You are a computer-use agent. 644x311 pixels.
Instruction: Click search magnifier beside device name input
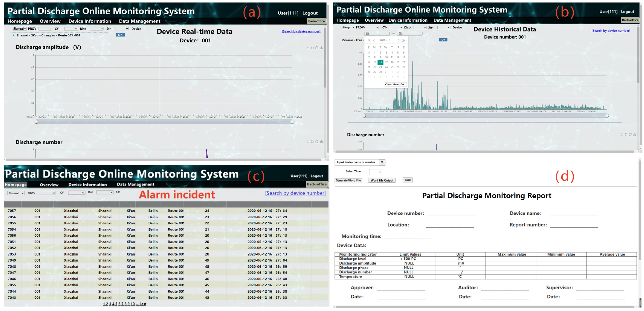(382, 162)
